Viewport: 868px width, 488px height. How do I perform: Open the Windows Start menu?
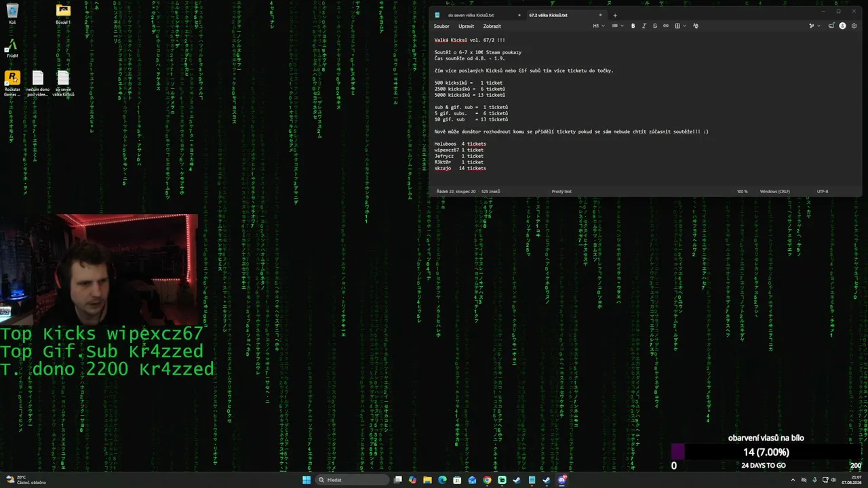pyautogui.click(x=306, y=480)
